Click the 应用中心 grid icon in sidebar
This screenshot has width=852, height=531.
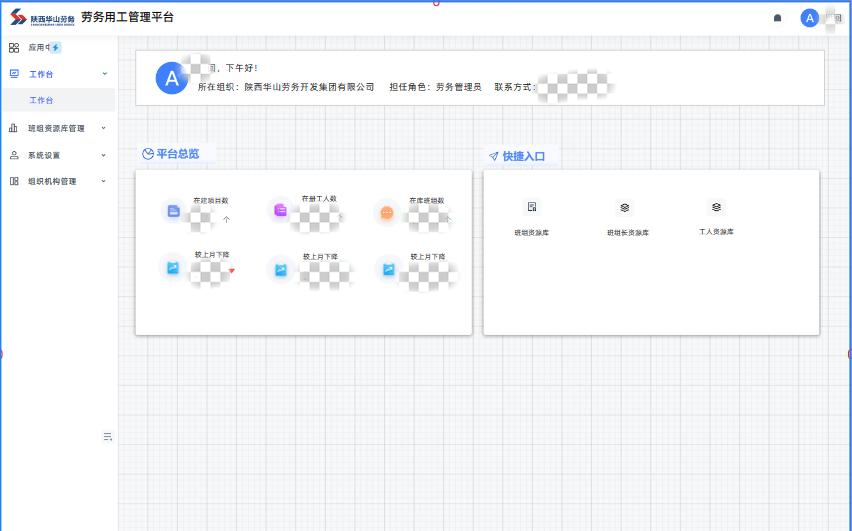coord(14,47)
